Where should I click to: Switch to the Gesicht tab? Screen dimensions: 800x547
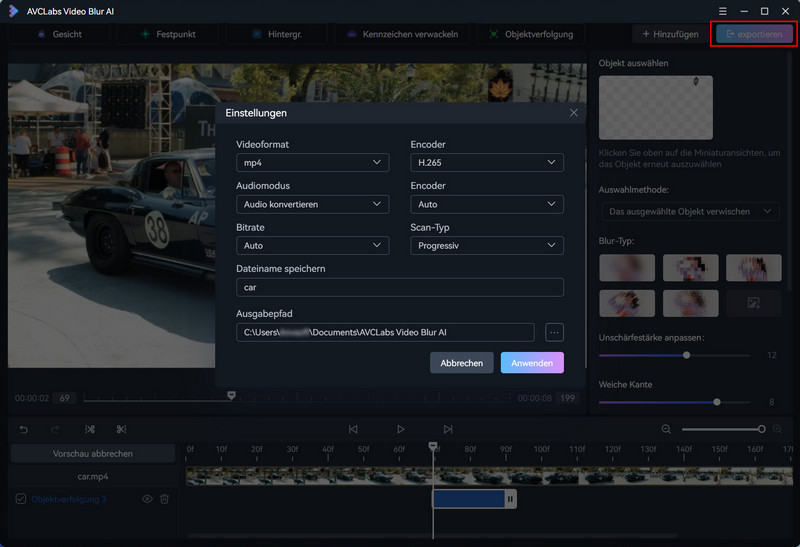tap(59, 34)
